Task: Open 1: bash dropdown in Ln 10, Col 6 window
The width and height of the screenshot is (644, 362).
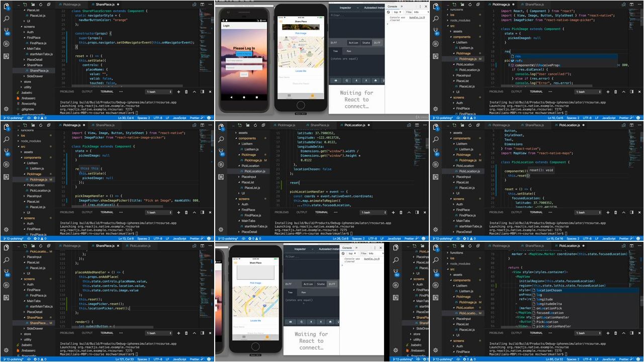Action: [588, 92]
